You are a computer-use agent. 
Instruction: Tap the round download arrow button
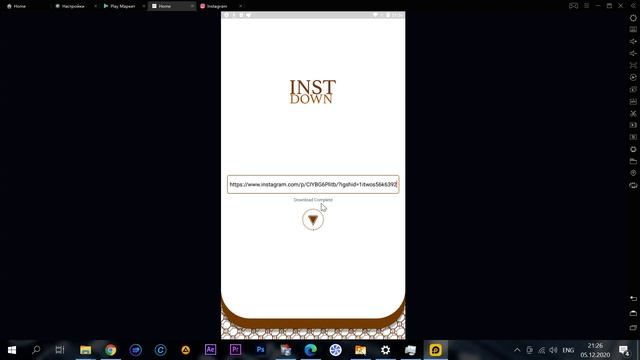(313, 220)
